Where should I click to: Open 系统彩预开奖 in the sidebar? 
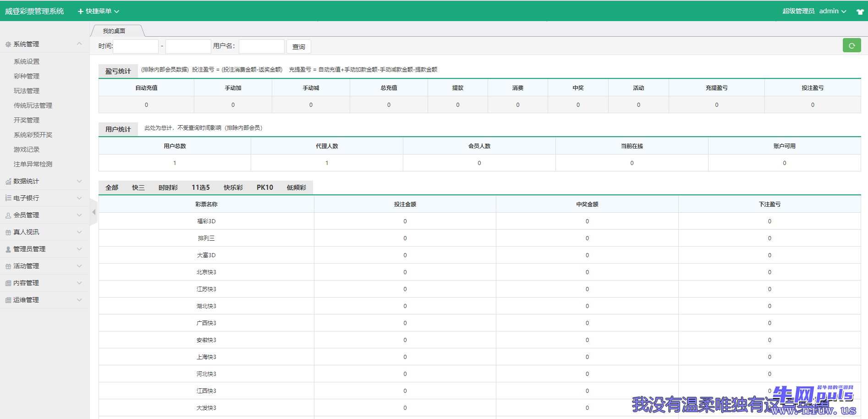[x=33, y=135]
